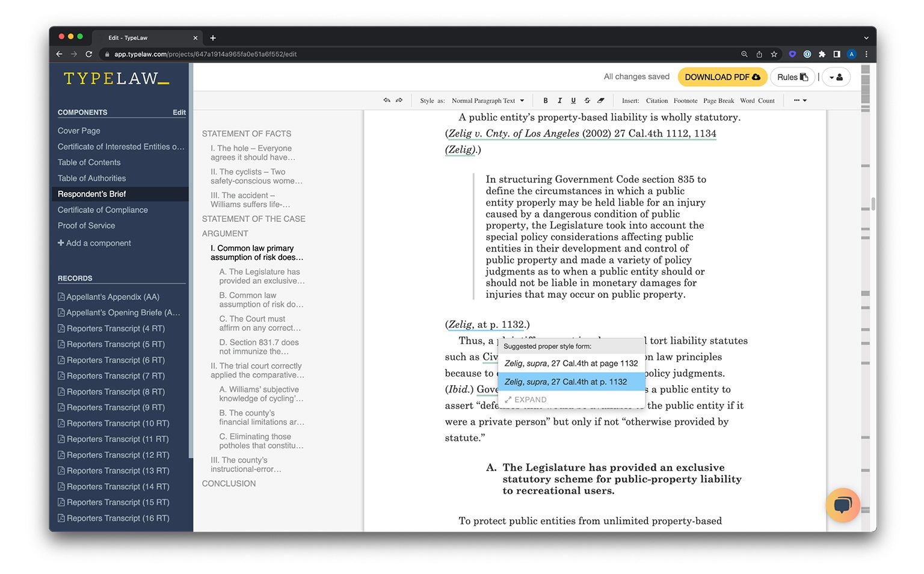Open the user account dropdown
The height and width of the screenshot is (574, 924).
pos(836,77)
